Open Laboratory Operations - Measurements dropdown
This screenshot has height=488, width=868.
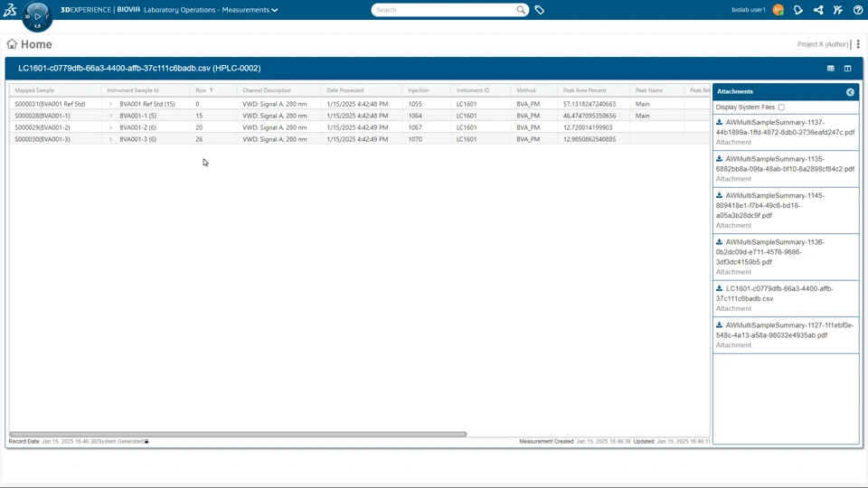click(x=211, y=10)
